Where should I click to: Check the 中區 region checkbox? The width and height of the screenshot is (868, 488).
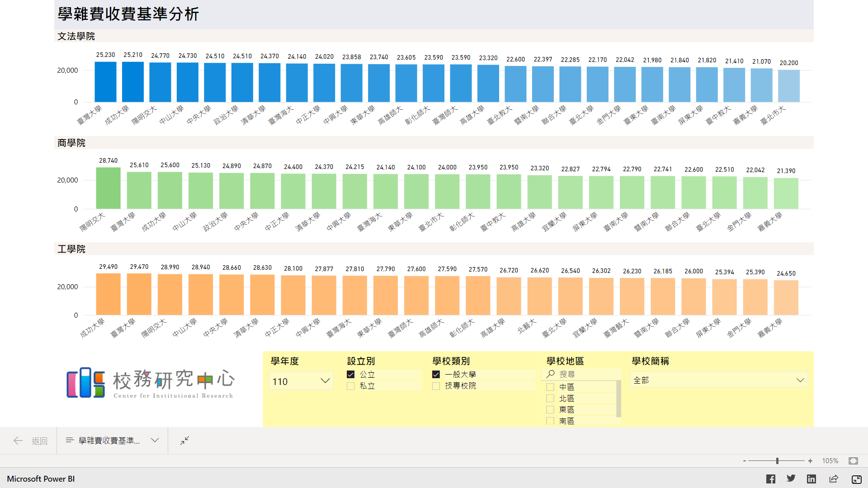(550, 387)
